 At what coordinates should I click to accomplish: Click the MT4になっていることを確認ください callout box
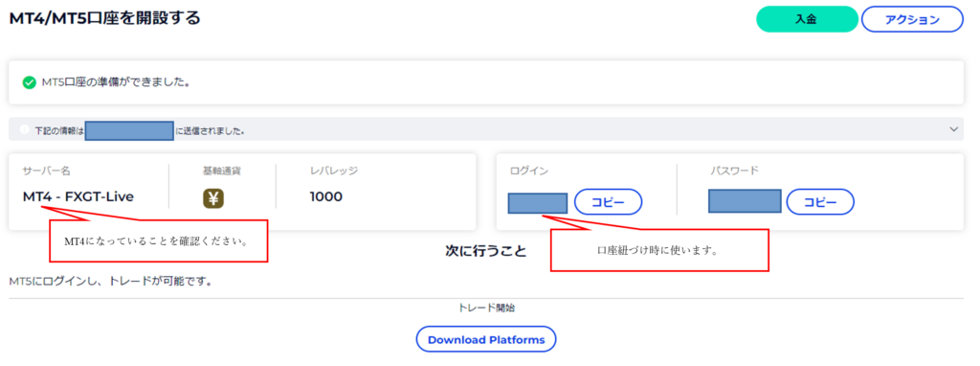pyautogui.click(x=159, y=240)
